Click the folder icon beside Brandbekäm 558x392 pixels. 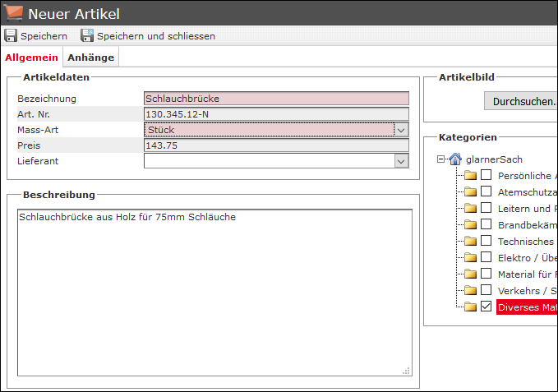(x=470, y=225)
